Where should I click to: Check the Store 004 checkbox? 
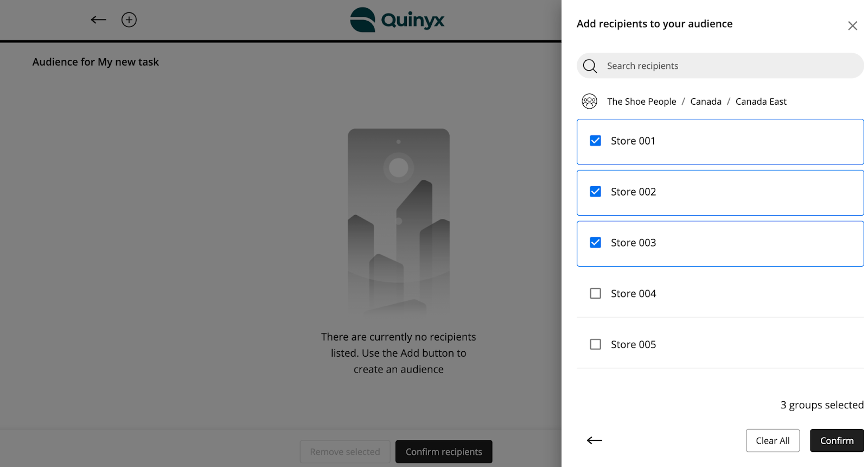click(x=595, y=293)
